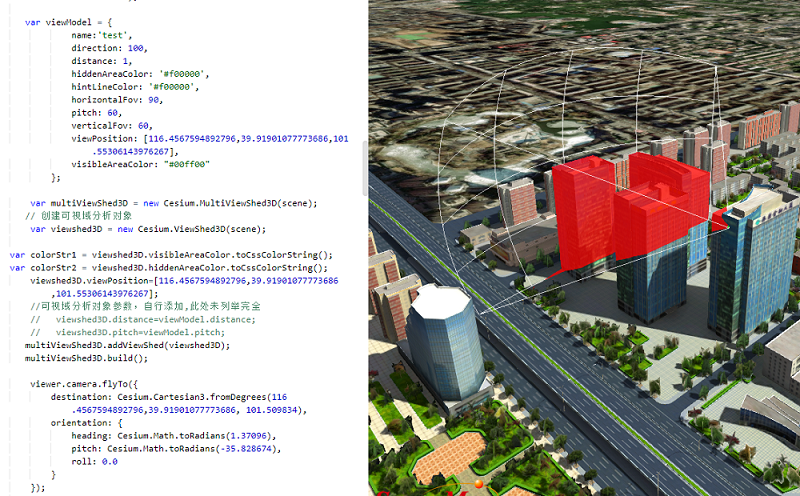800x496 pixels.
Task: Select the 'horizontalFov: 90' line
Action: (x=117, y=100)
